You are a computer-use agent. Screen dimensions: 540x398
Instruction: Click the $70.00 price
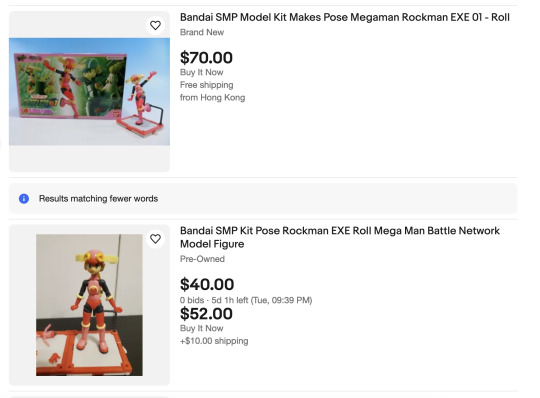click(x=206, y=57)
